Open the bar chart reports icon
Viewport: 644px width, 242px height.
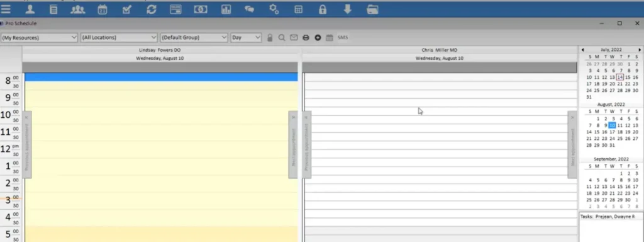tap(226, 9)
